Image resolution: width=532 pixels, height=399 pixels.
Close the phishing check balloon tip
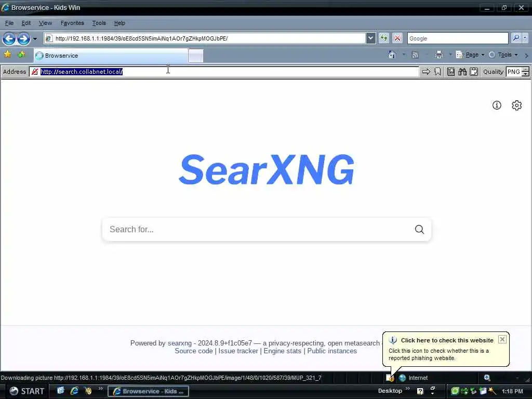502,339
